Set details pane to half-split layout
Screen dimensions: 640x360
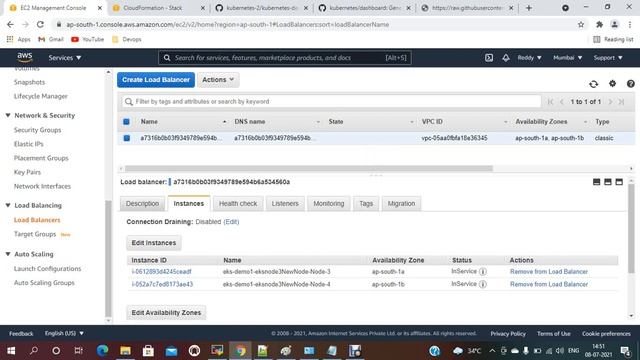pyautogui.click(x=608, y=182)
